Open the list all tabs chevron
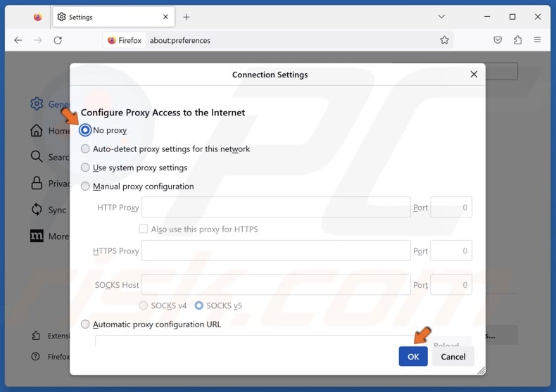The image size is (556, 392). [441, 17]
